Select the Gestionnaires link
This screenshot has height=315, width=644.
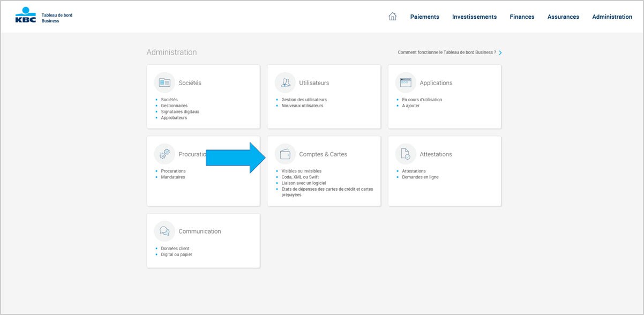(x=174, y=106)
